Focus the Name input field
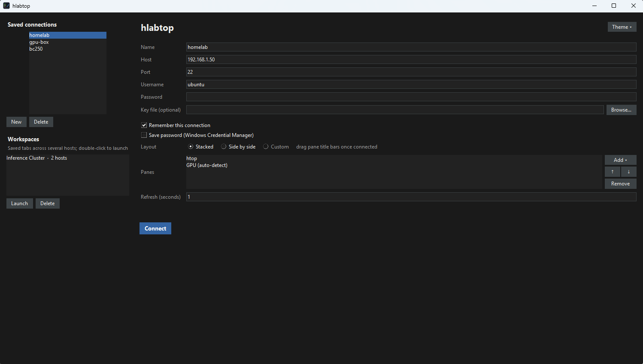This screenshot has height=364, width=643. [x=411, y=47]
